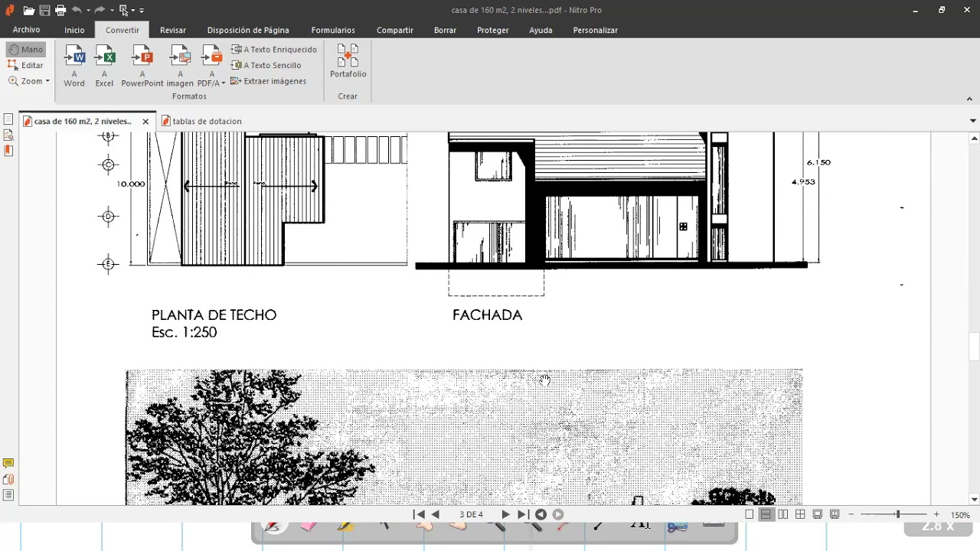Open the Personalizar ribbon tab

596,30
